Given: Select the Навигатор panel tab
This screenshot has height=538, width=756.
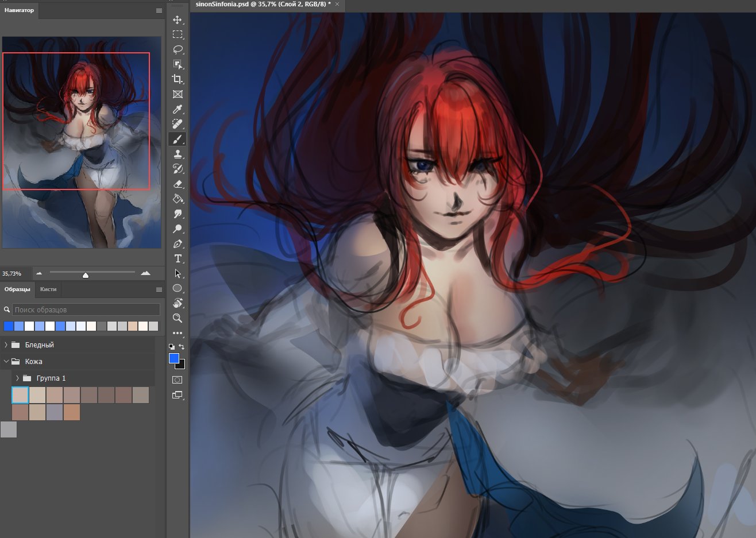Looking at the screenshot, I should coord(19,10).
